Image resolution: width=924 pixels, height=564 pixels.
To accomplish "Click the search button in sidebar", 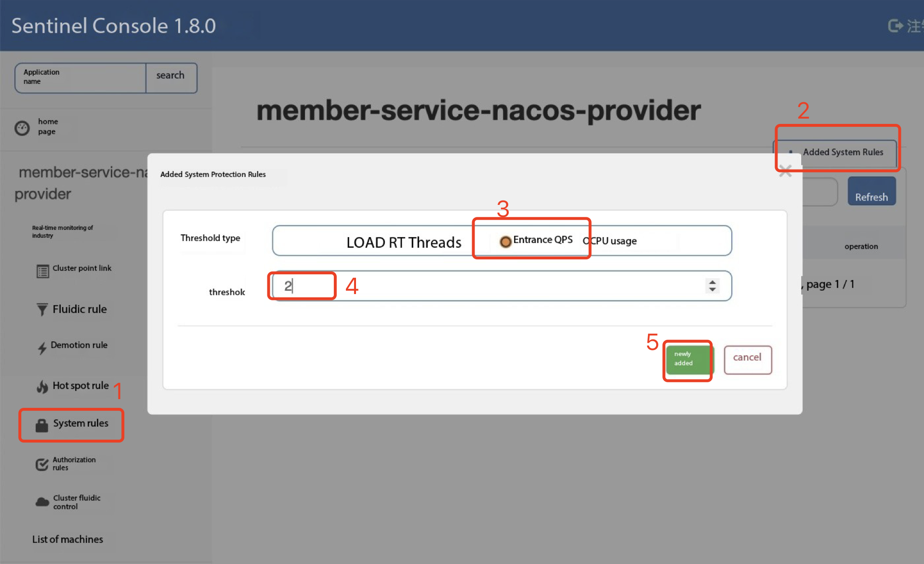I will tap(171, 78).
